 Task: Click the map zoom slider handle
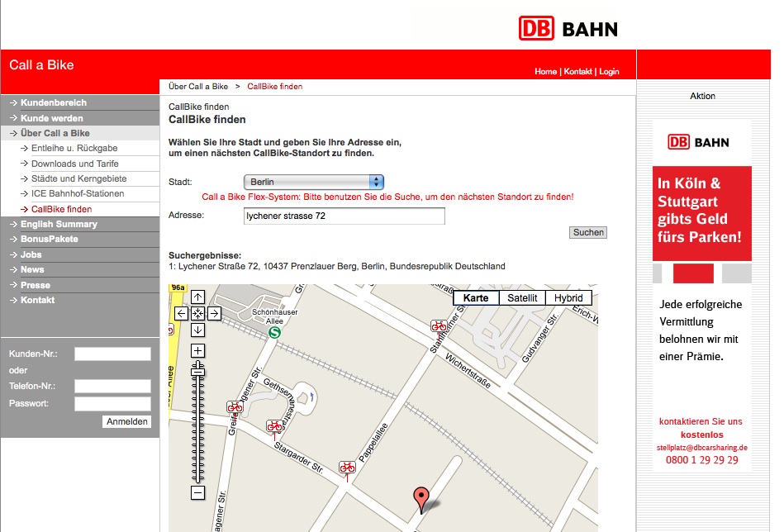(198, 371)
